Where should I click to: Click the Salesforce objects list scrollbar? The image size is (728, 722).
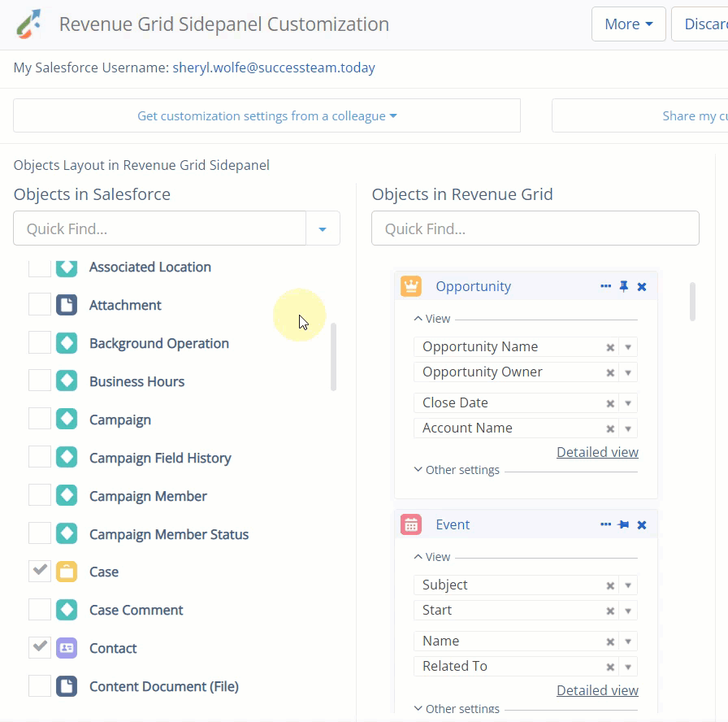pyautogui.click(x=333, y=357)
